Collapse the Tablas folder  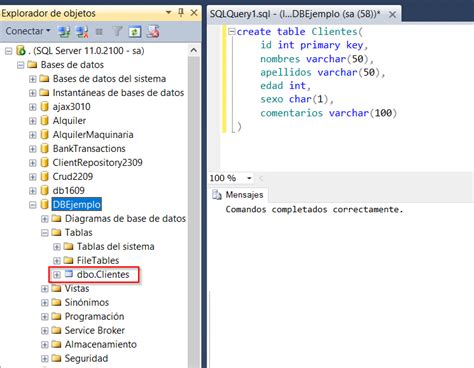tap(45, 233)
